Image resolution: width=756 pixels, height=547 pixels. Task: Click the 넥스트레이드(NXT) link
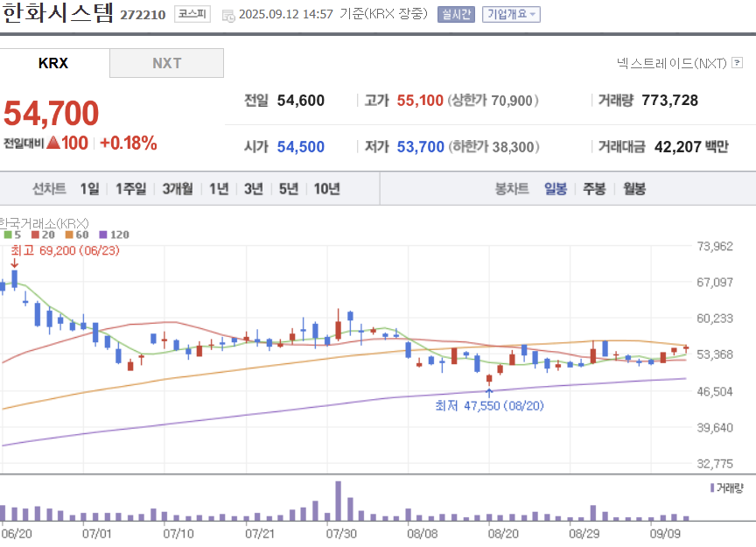tap(672, 63)
